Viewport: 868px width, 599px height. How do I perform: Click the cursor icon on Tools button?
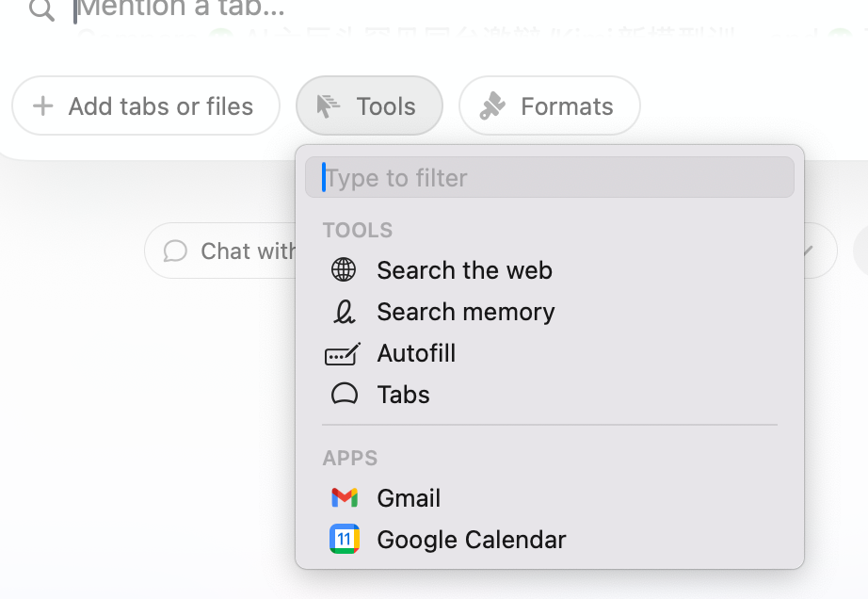[328, 105]
